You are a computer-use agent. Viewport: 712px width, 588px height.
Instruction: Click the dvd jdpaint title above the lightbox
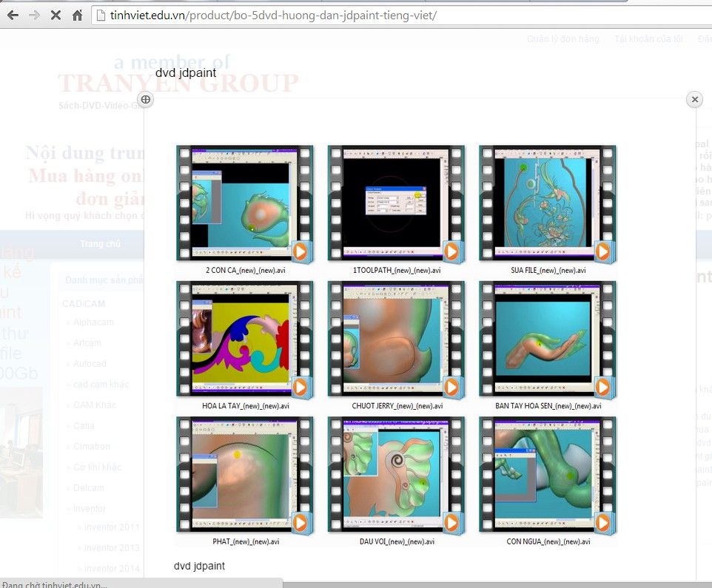pos(186,72)
